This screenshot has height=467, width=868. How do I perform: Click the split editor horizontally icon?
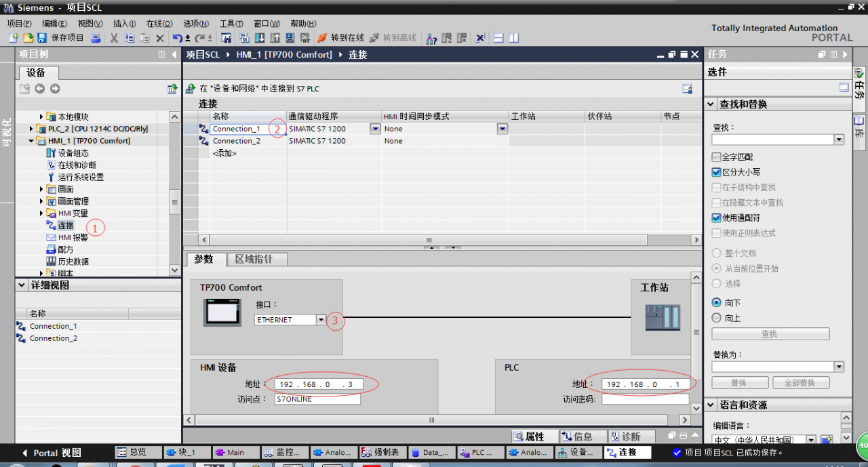498,38
